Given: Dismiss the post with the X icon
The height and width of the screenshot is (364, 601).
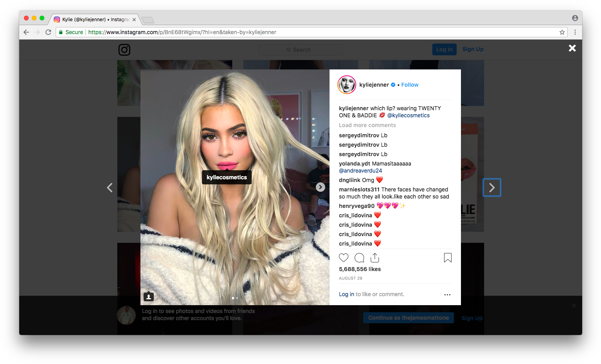Looking at the screenshot, I should 572,48.
